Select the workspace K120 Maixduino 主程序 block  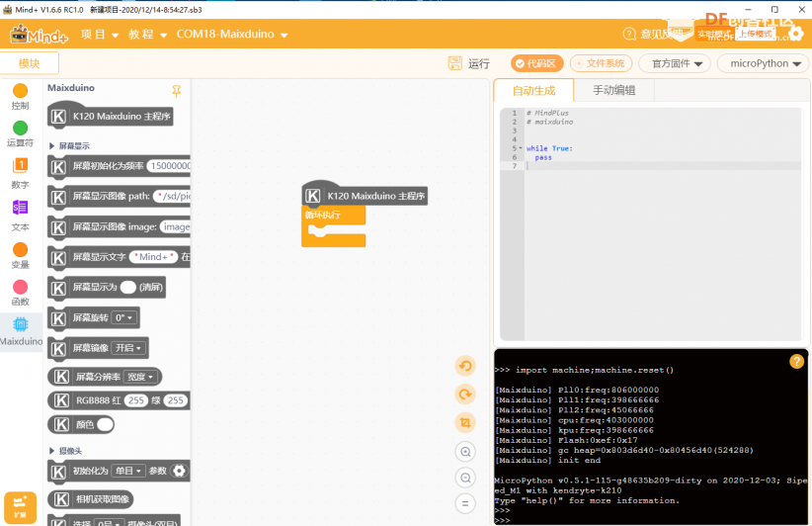(x=365, y=196)
